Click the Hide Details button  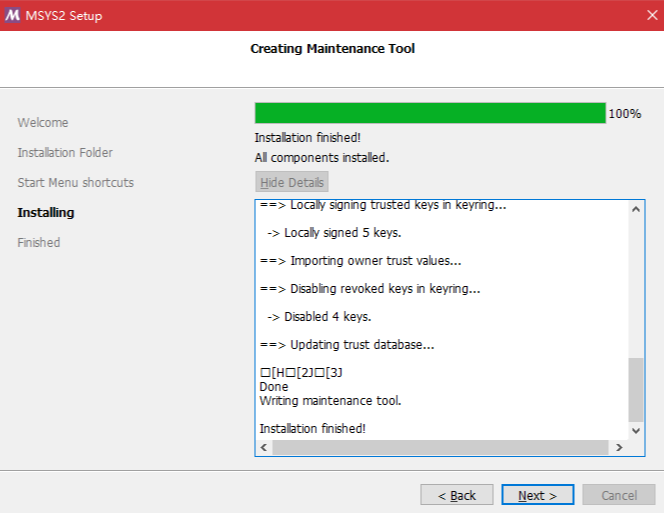pos(292,182)
